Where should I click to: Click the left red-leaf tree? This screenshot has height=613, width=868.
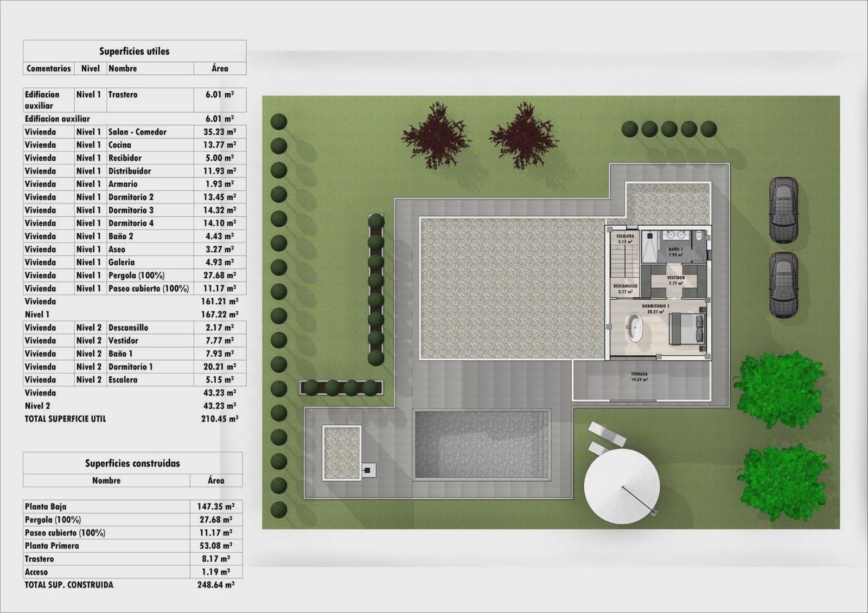click(x=433, y=136)
